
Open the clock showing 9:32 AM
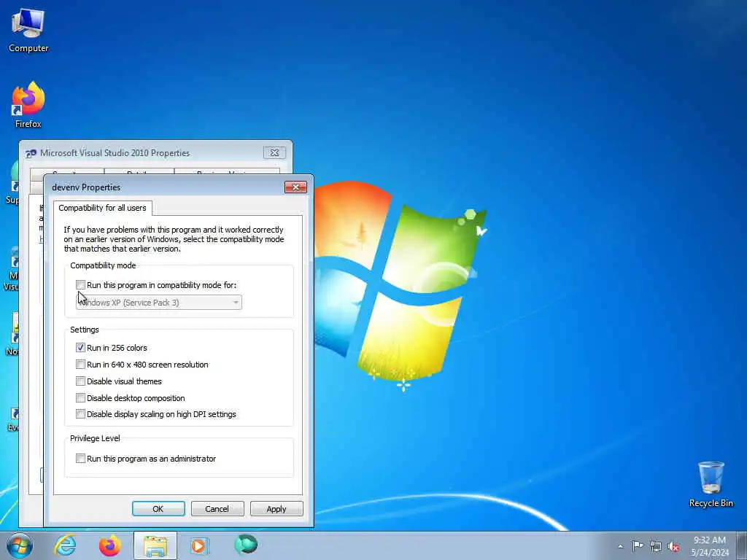point(710,546)
